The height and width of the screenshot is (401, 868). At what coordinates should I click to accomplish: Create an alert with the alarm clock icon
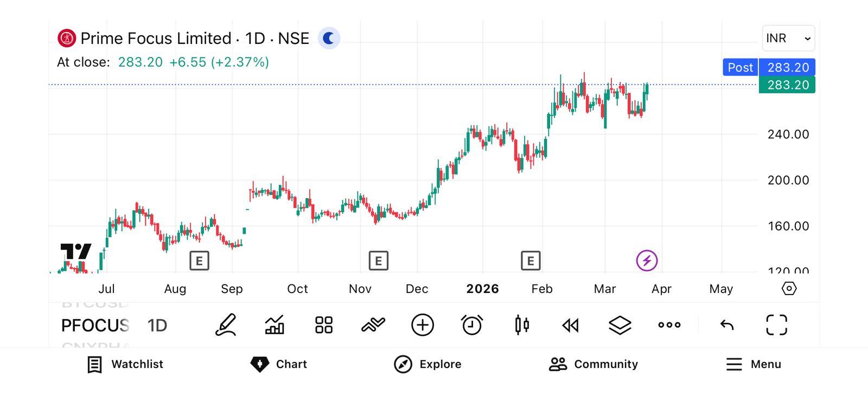tap(472, 325)
